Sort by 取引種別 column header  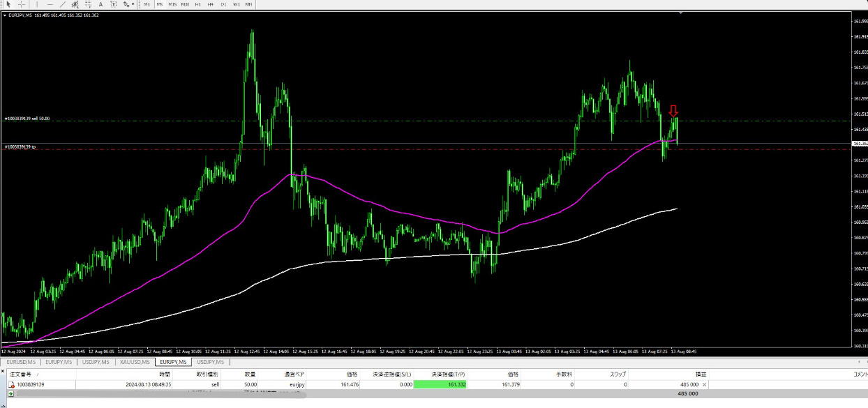pos(207,375)
